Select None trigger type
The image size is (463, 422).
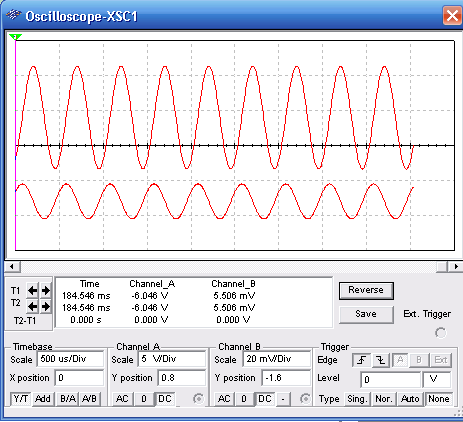click(x=439, y=399)
